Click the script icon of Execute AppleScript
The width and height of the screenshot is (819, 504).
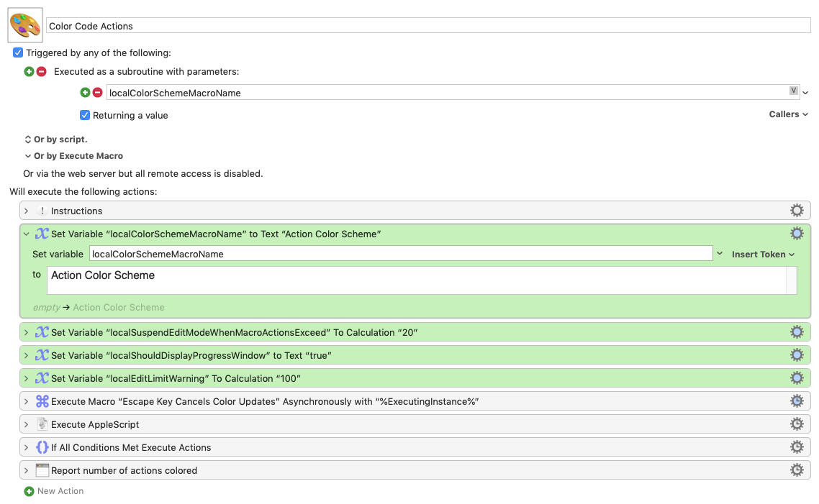(x=42, y=424)
